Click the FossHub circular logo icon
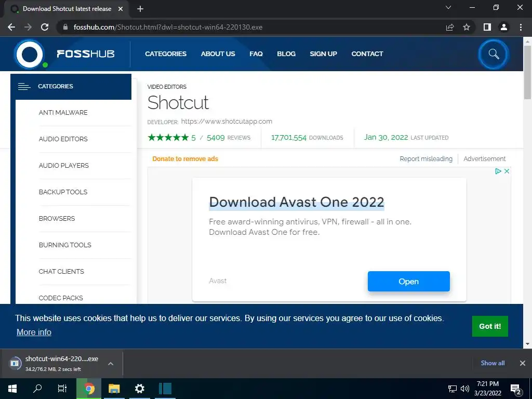Image resolution: width=532 pixels, height=399 pixels. [30, 54]
